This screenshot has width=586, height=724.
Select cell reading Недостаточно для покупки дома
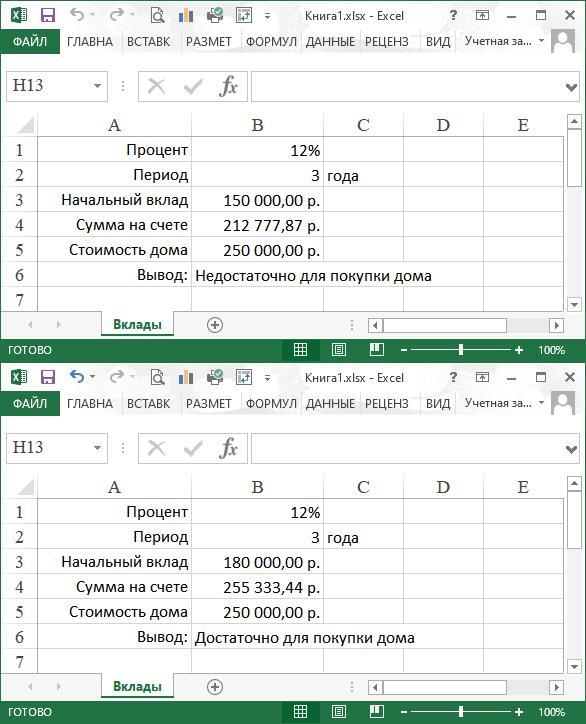(x=313, y=276)
